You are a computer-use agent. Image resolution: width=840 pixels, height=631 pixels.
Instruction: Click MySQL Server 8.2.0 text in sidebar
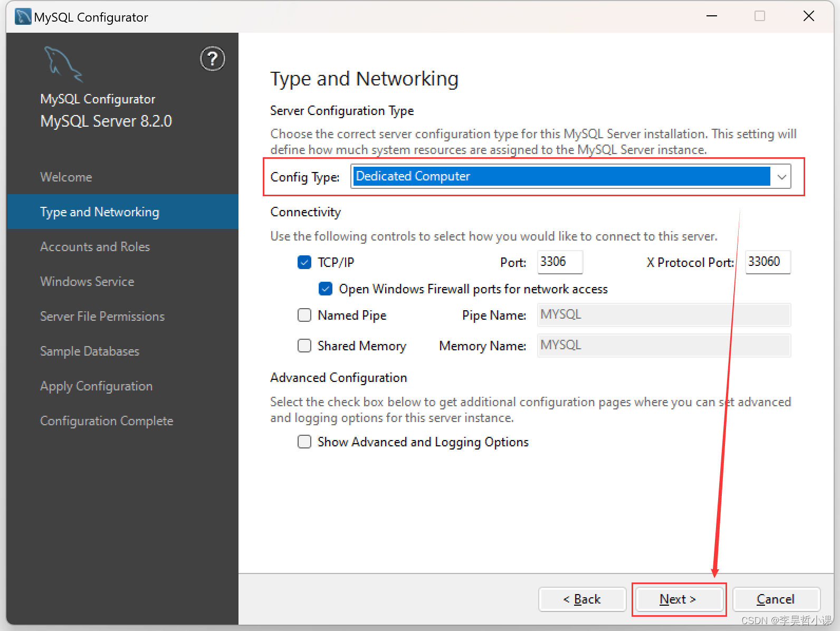click(106, 121)
